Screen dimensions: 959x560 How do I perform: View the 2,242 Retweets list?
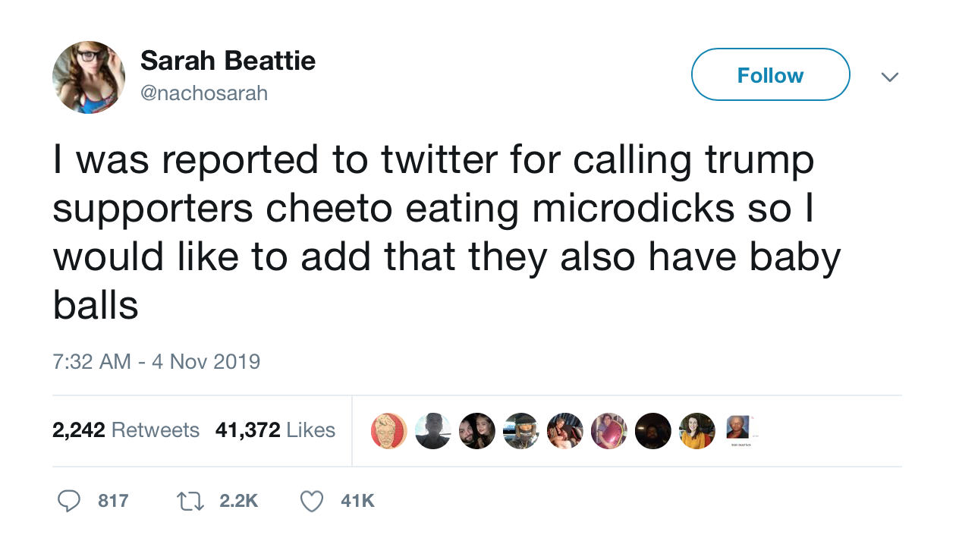[x=126, y=430]
